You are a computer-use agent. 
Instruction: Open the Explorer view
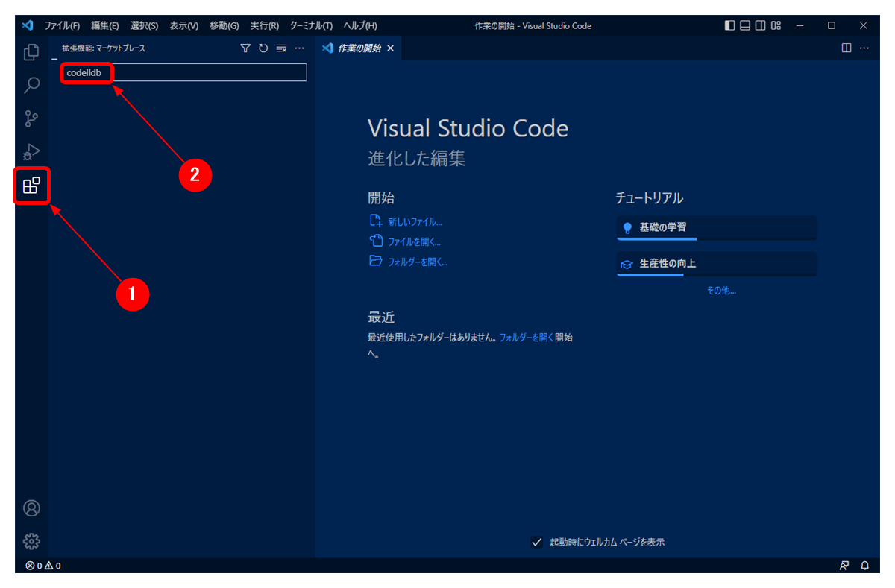pyautogui.click(x=31, y=53)
